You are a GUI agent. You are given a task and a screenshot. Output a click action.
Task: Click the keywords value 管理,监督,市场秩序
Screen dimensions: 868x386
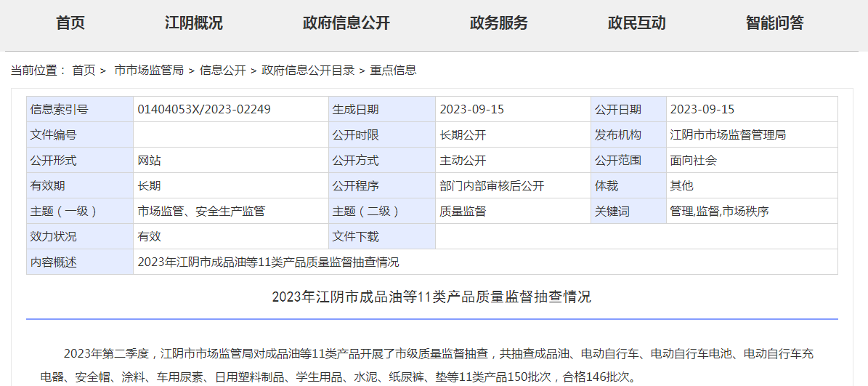[x=719, y=212]
